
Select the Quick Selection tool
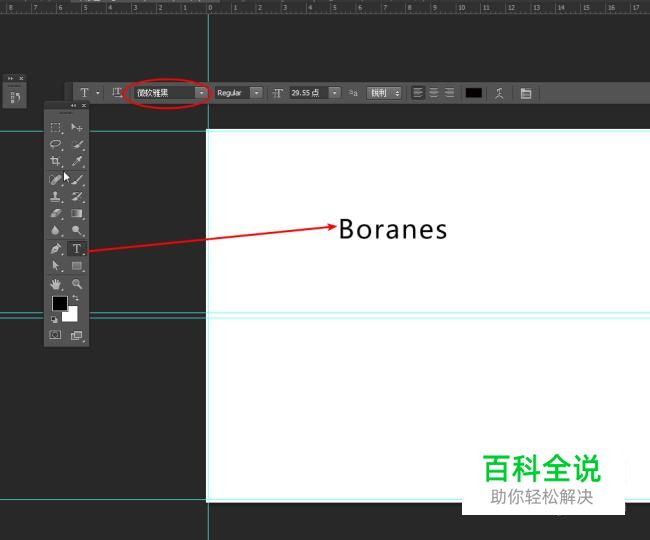[x=77, y=144]
